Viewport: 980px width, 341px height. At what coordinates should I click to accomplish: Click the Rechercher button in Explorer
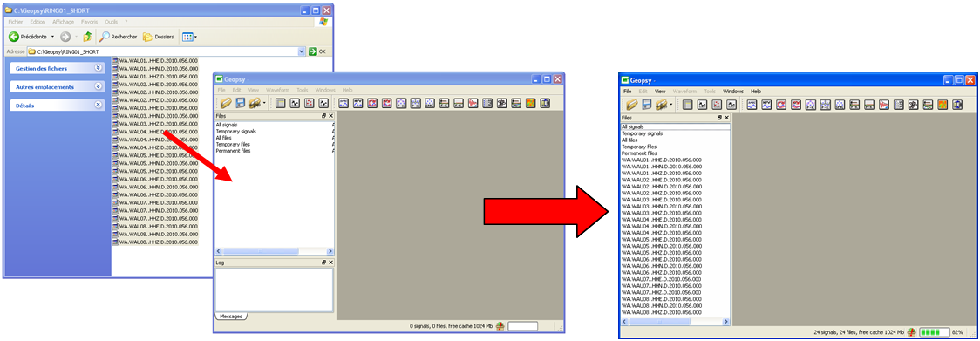pos(118,37)
